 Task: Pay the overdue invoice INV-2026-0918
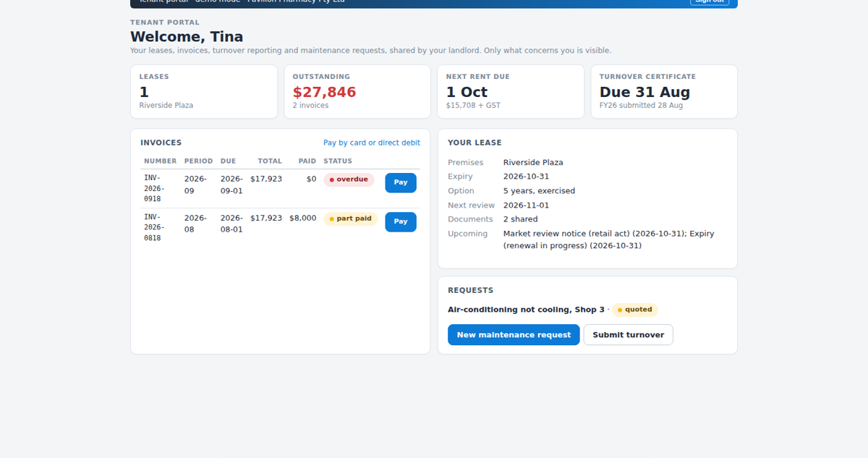[x=401, y=182]
